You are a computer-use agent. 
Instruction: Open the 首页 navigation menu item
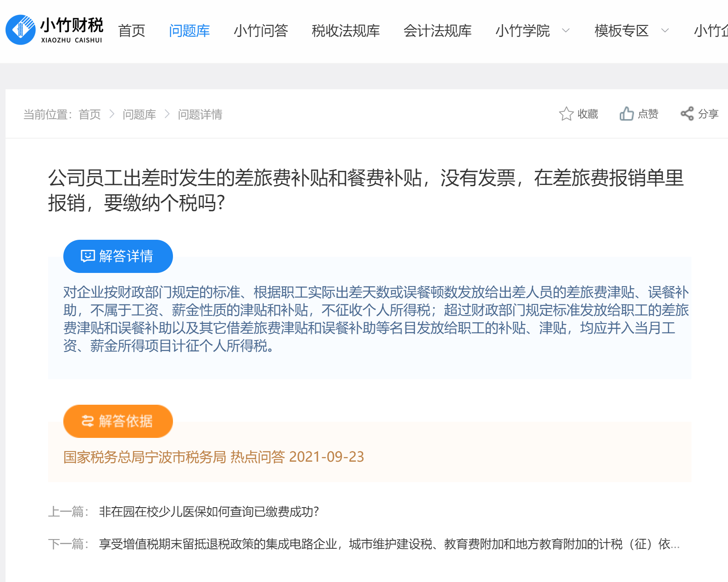(132, 31)
